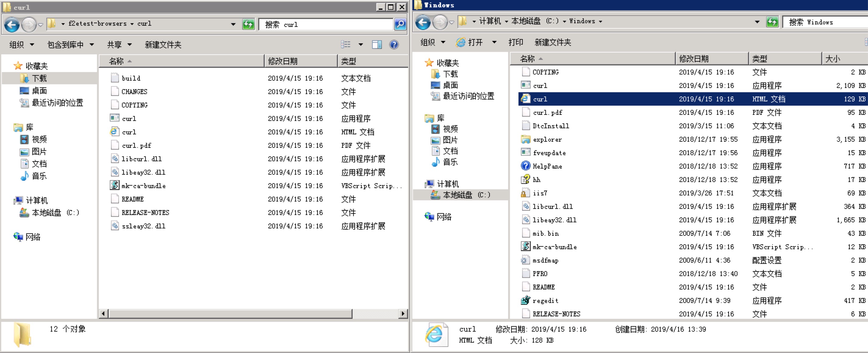The image size is (868, 353).
Task: Open 音乐 library in Windows window sidebar
Action: point(445,162)
